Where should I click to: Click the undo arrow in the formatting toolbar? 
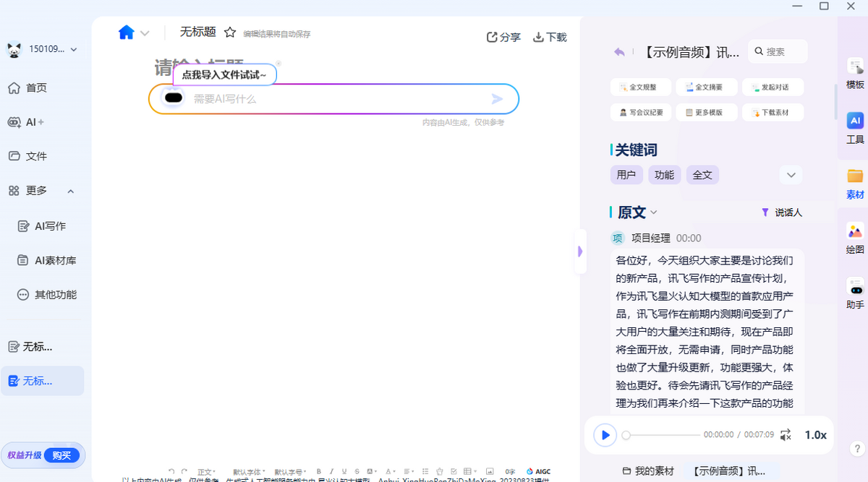point(171,470)
